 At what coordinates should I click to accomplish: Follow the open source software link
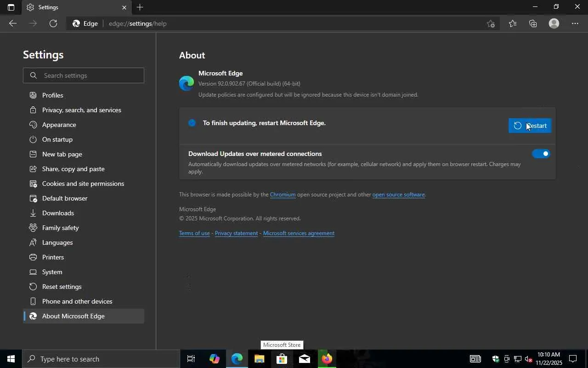coord(398,195)
